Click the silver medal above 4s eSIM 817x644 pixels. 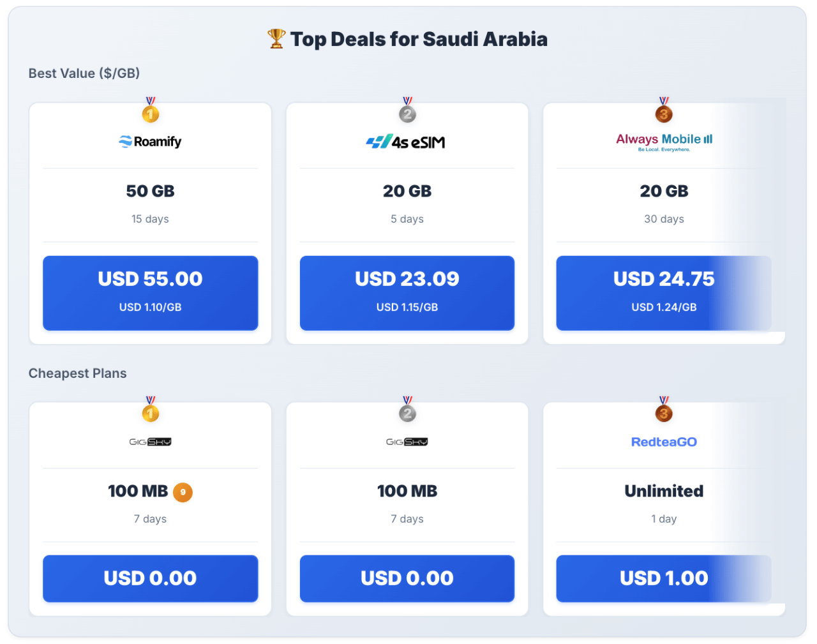[407, 113]
